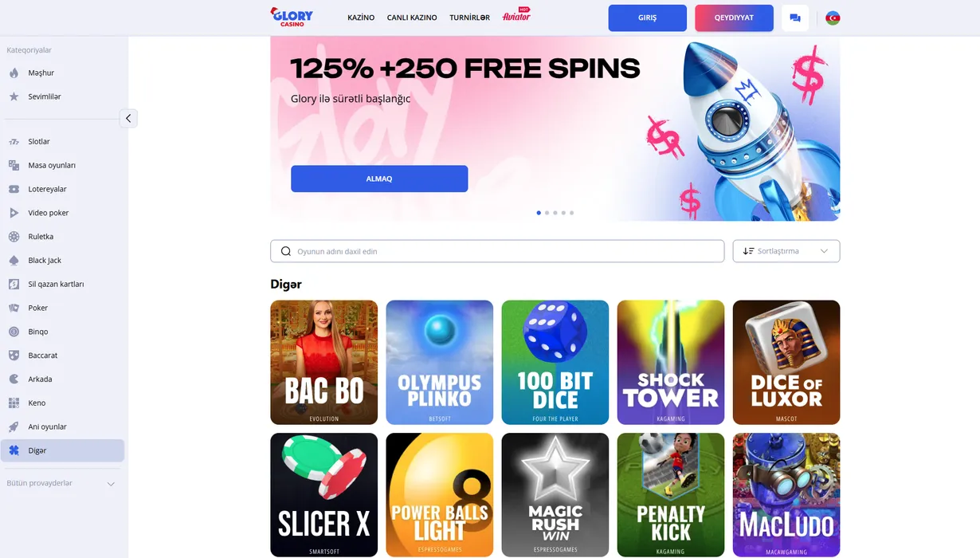Expand the Bütün provayderlər list
This screenshot has width=980, height=558.
61,483
